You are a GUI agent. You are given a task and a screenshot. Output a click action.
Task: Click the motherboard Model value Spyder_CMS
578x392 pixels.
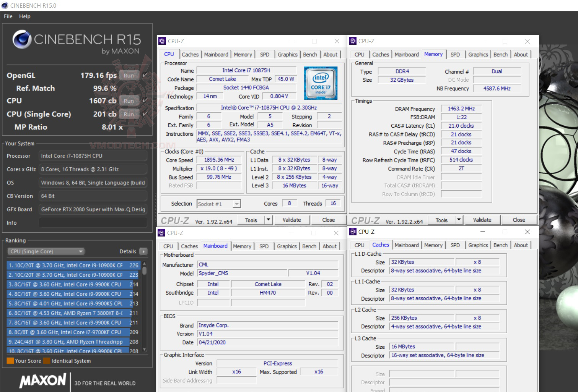click(x=242, y=273)
